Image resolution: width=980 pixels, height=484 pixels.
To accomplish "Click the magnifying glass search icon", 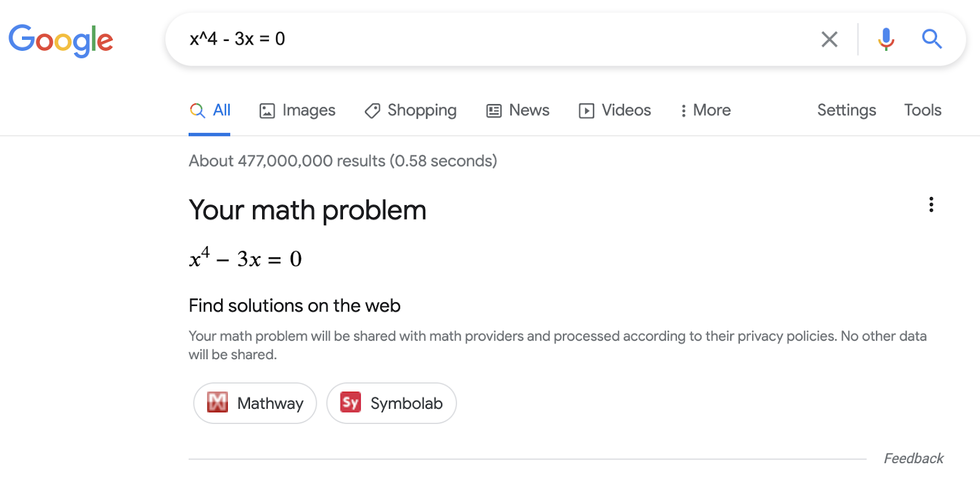I will [x=932, y=39].
